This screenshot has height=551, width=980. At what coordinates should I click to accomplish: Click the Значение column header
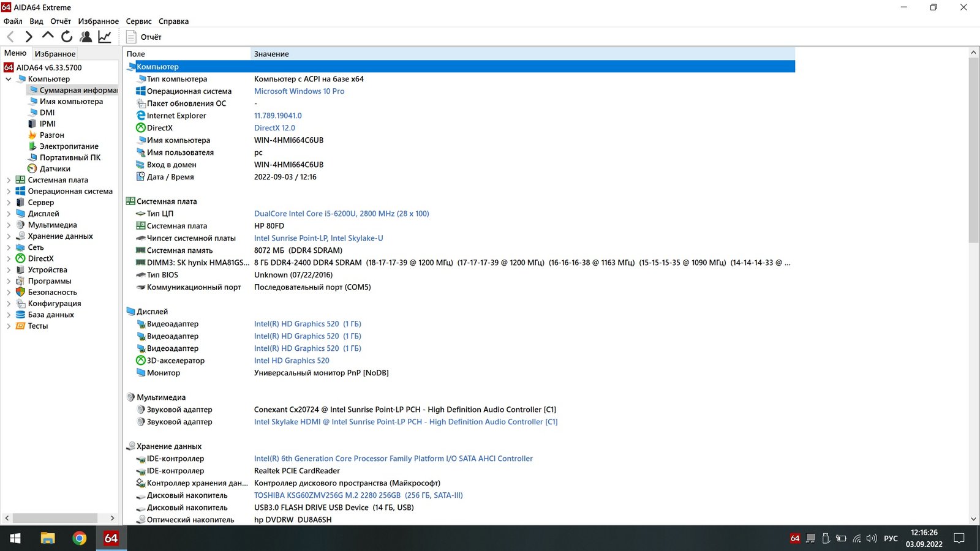click(x=271, y=54)
